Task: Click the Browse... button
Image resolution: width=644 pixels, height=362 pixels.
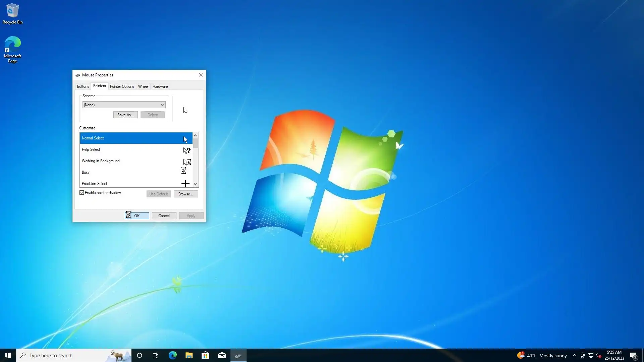Action: click(185, 194)
